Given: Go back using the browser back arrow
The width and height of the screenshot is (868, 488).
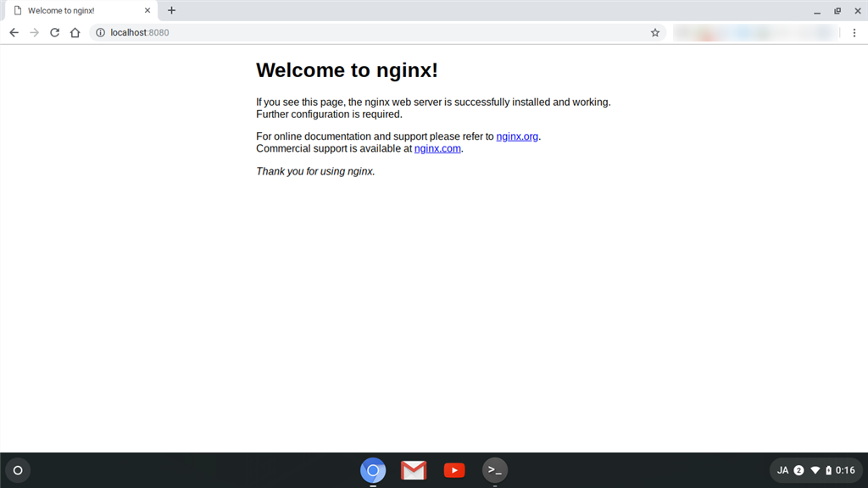Looking at the screenshot, I should click(14, 33).
